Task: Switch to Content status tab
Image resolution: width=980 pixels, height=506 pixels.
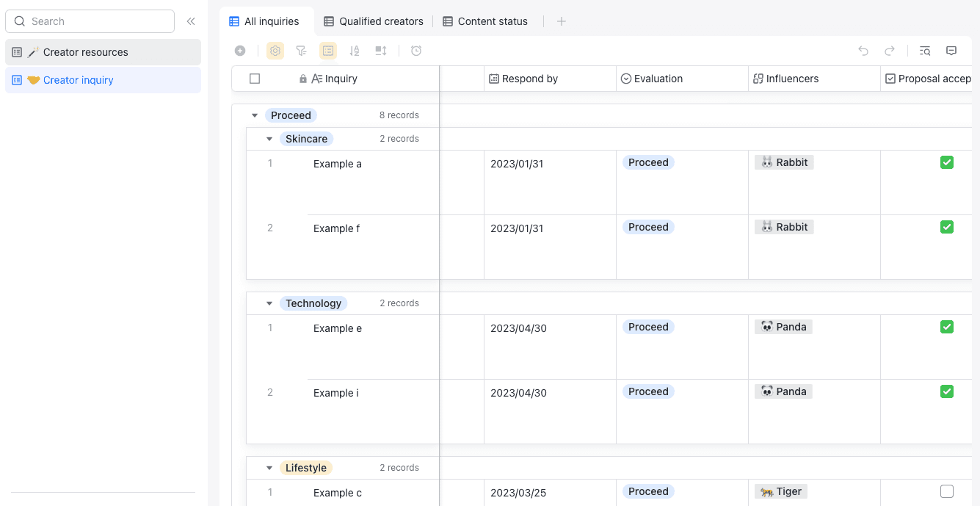Action: click(x=485, y=21)
